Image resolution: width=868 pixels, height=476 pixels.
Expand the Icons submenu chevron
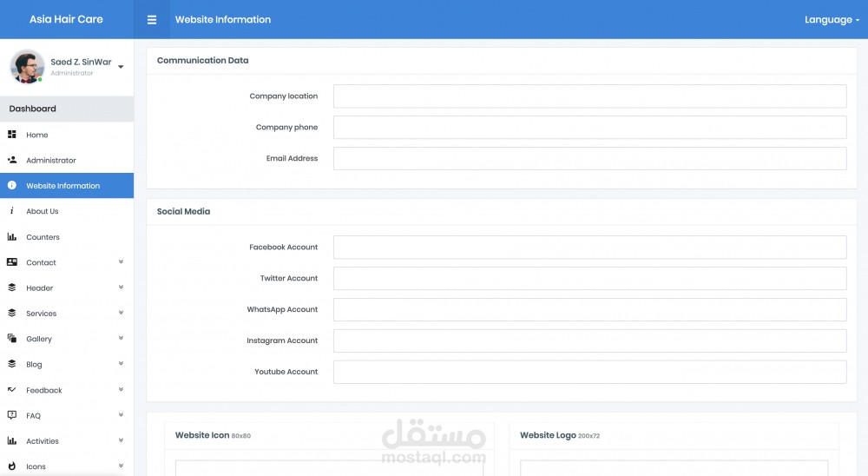click(121, 466)
